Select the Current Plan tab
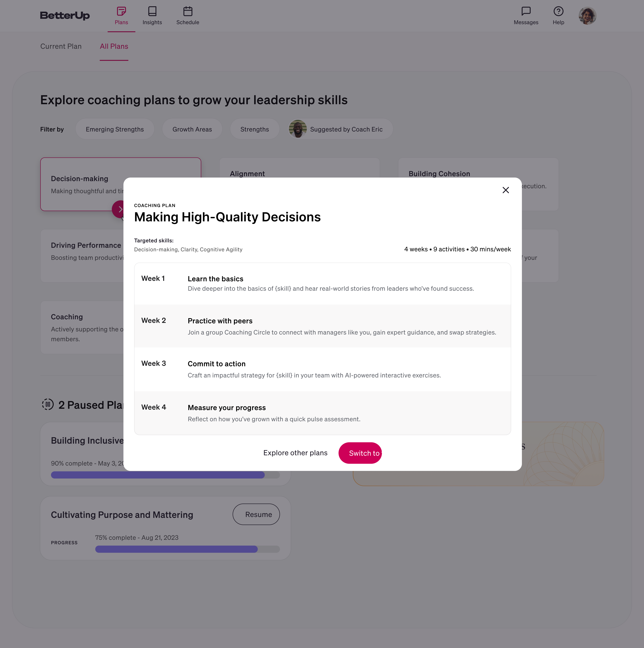The width and height of the screenshot is (644, 648). tap(61, 46)
